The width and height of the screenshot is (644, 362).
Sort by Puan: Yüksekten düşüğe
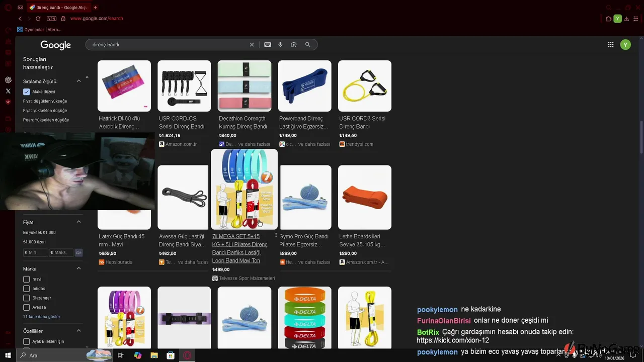tap(46, 120)
